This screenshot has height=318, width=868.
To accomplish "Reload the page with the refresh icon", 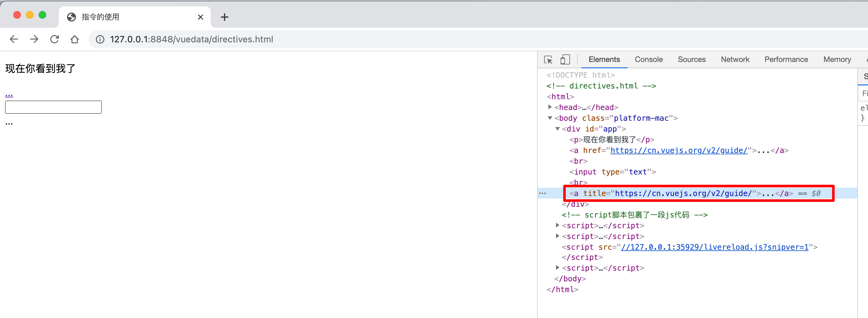I will click(55, 40).
